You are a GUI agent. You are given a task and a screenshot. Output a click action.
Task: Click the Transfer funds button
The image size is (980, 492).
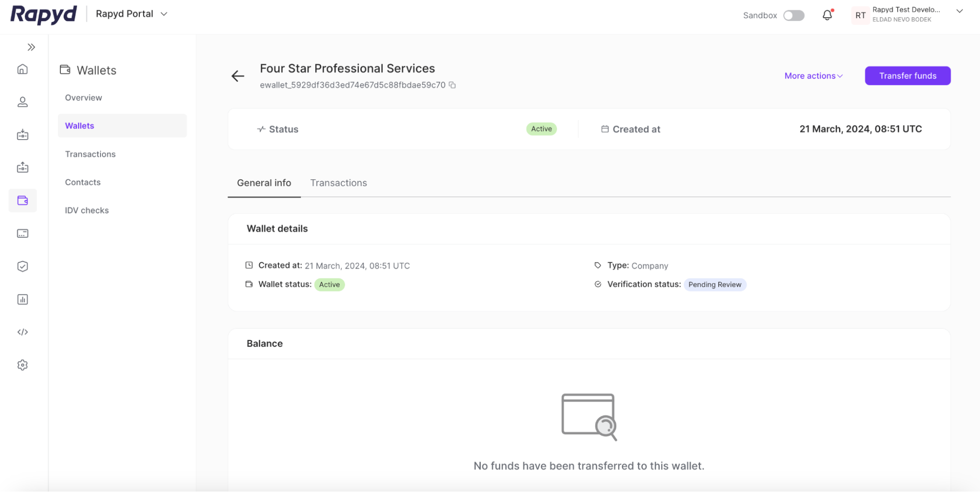coord(907,76)
